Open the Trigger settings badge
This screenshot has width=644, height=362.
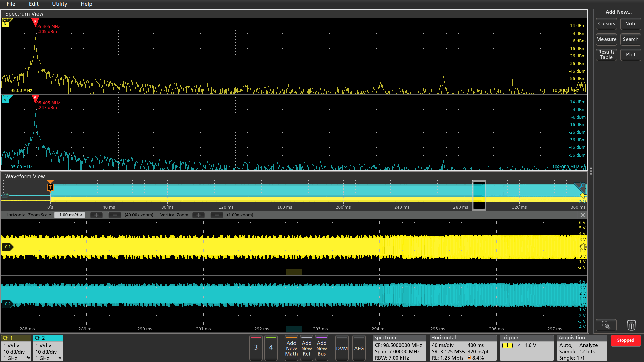[x=527, y=348]
